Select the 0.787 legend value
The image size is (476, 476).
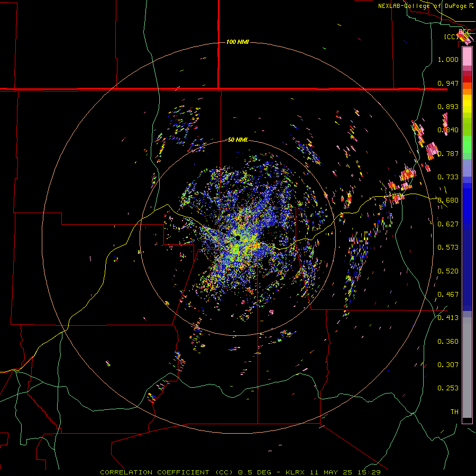click(448, 153)
